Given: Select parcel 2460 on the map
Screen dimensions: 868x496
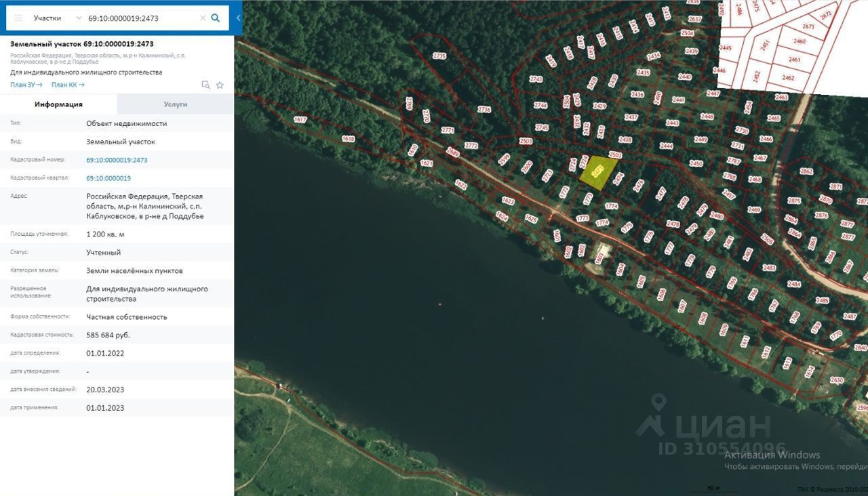Looking at the screenshot, I should pos(800,41).
